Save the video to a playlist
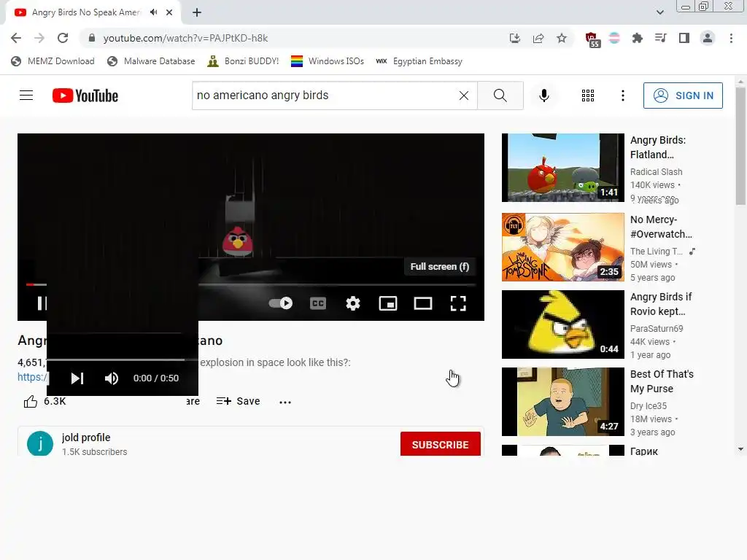This screenshot has height=560, width=747. point(239,402)
